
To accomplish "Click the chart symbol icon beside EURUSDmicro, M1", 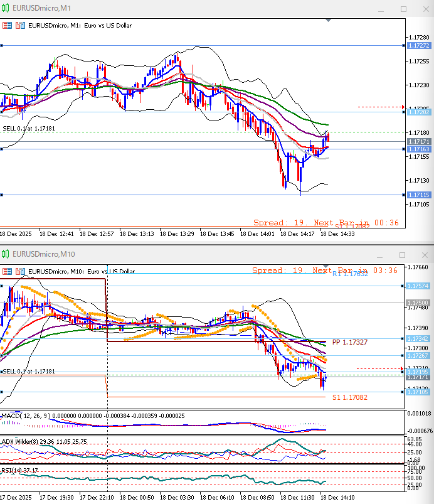I will click(x=21, y=26).
